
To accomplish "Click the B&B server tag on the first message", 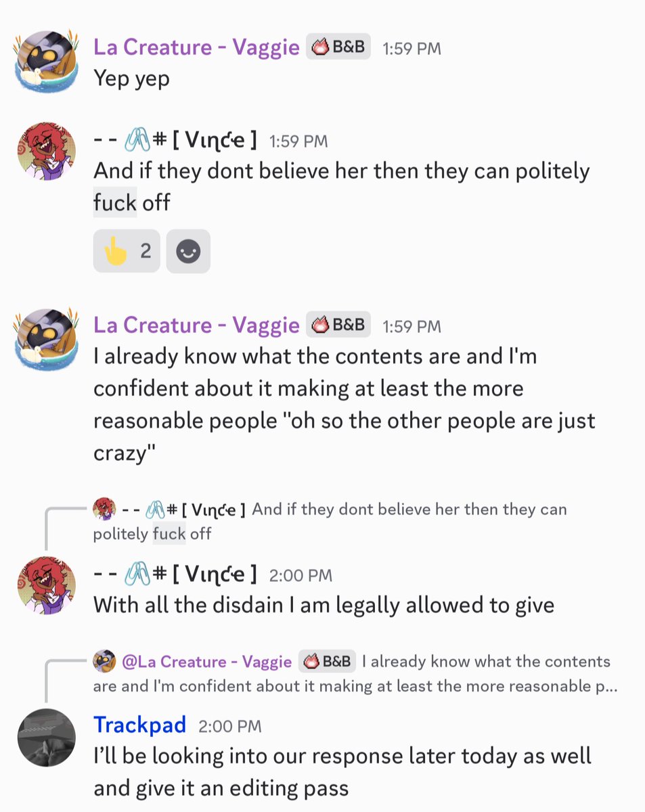I will tap(338, 47).
